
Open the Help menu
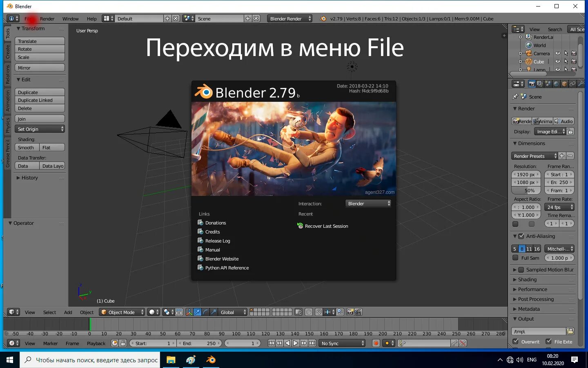(91, 18)
